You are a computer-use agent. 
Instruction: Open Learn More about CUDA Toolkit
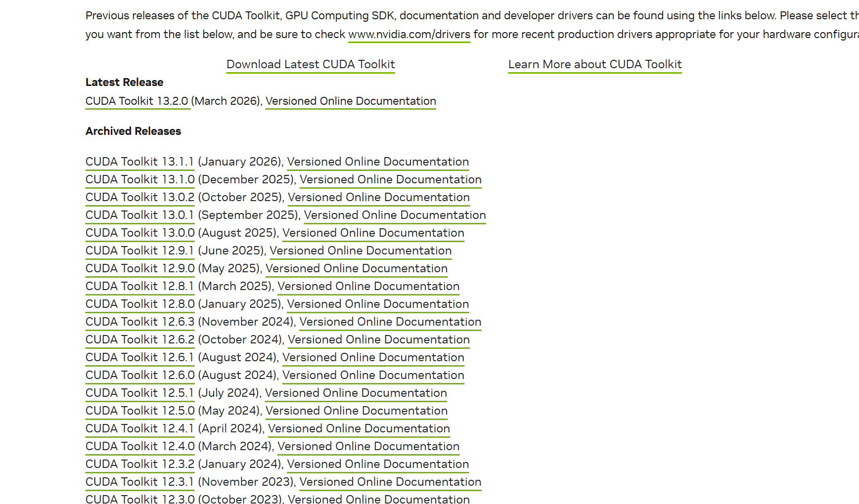coord(595,65)
